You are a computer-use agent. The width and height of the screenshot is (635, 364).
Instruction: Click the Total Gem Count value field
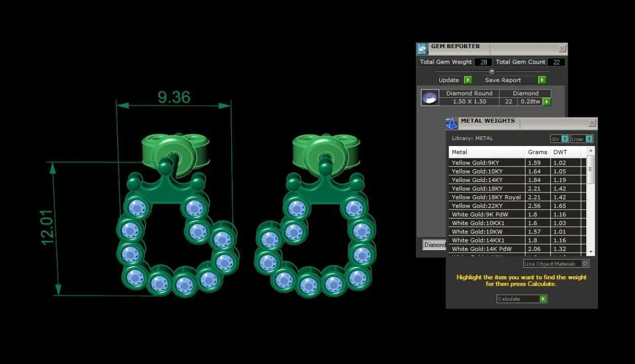click(556, 62)
